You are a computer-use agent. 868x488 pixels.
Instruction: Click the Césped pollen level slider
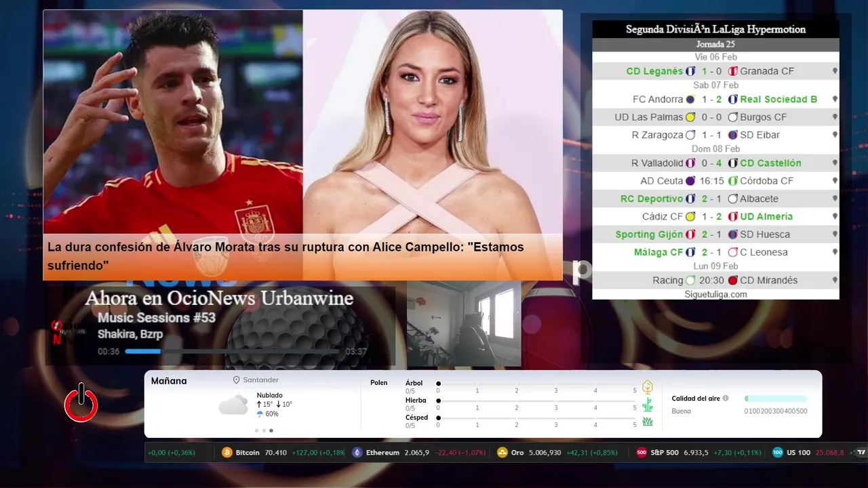pos(536,418)
